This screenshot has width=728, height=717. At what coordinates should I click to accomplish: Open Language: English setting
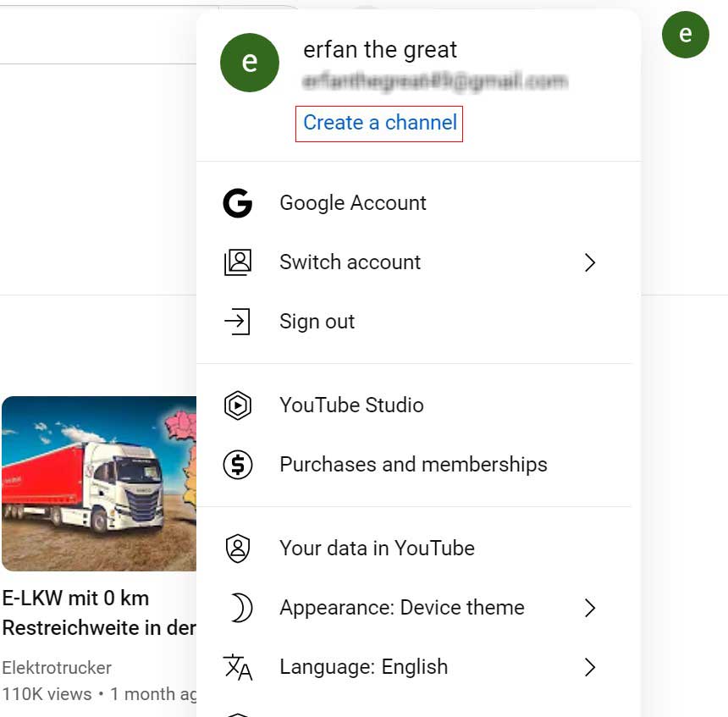[414, 667]
